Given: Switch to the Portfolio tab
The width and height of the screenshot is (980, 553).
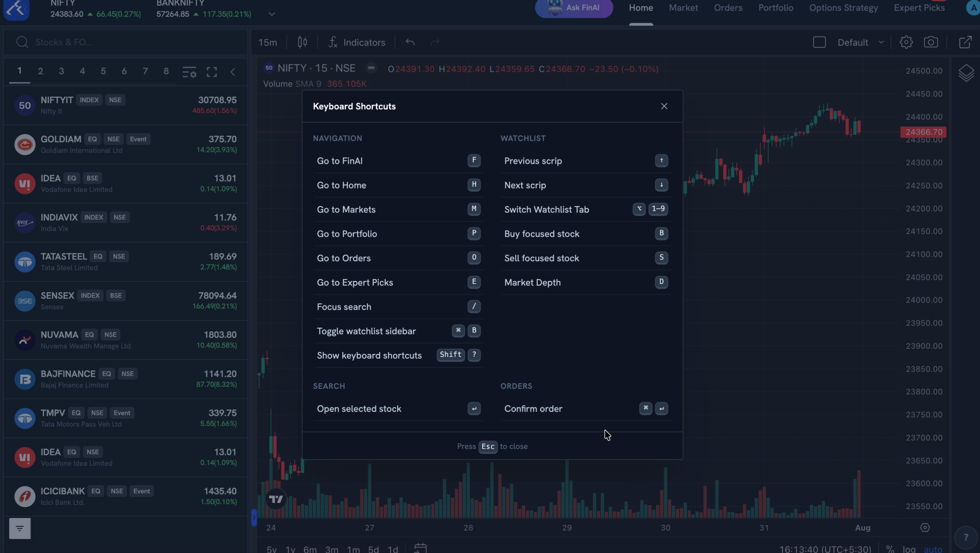Looking at the screenshot, I should click(x=775, y=8).
